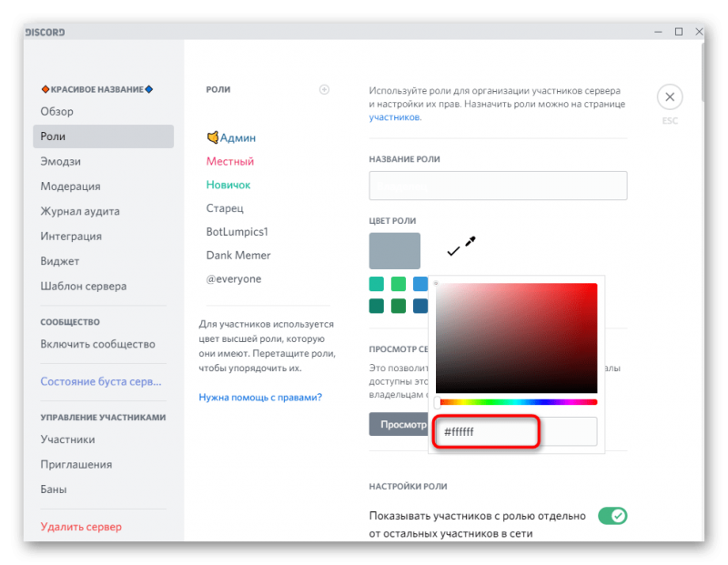This screenshot has width=728, height=565.
Task: Follow the участников link in description
Action: pyautogui.click(x=395, y=117)
